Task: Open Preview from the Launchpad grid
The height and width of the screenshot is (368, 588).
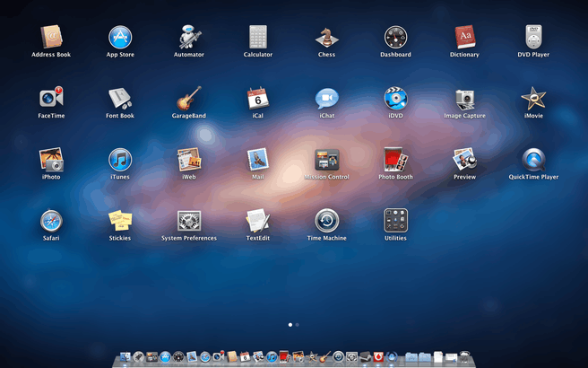Action: (x=464, y=159)
